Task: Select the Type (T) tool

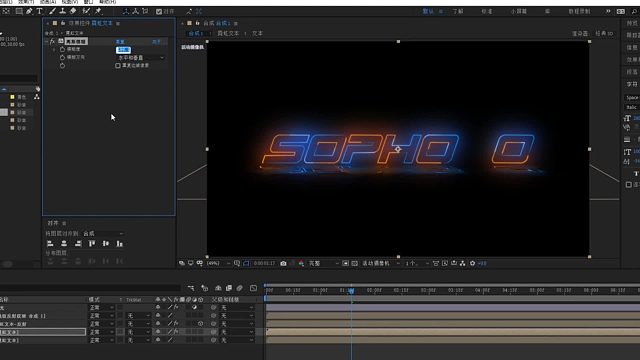Action: [x=39, y=11]
